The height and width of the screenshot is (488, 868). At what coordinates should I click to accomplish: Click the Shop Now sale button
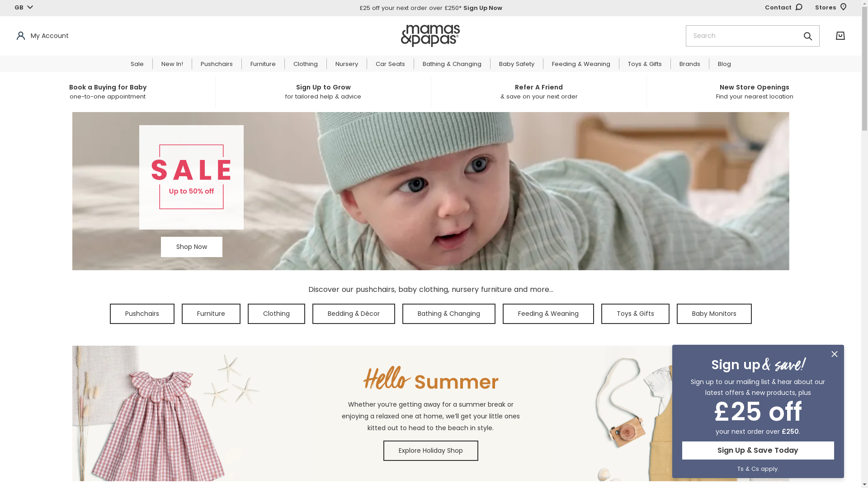click(x=192, y=247)
